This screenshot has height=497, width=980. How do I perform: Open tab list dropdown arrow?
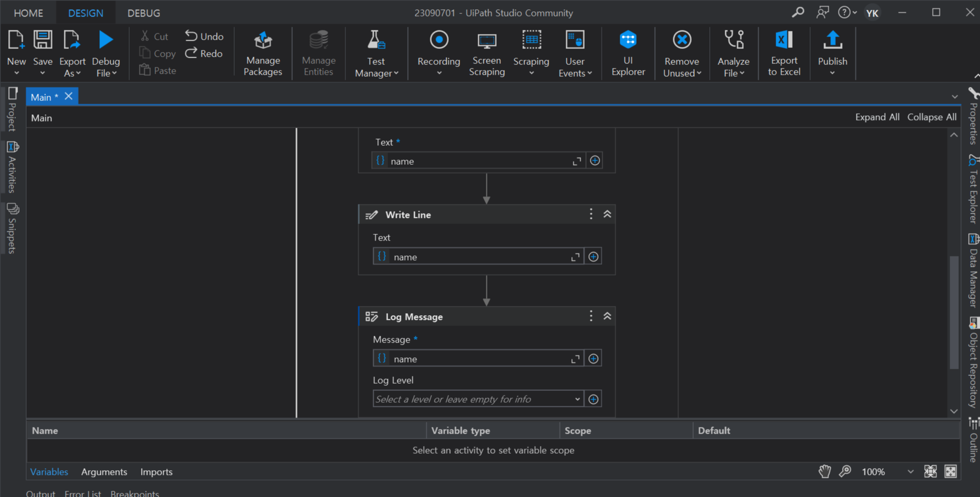click(955, 97)
